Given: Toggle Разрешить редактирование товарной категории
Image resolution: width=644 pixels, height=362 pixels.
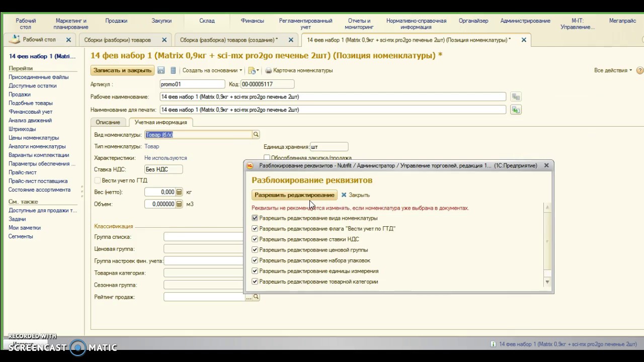Looking at the screenshot, I should [255, 282].
